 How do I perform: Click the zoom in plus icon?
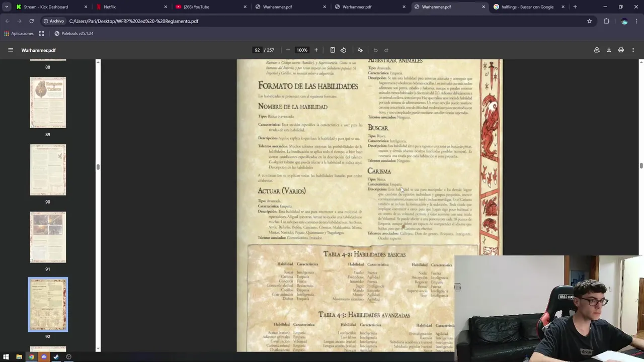point(316,50)
